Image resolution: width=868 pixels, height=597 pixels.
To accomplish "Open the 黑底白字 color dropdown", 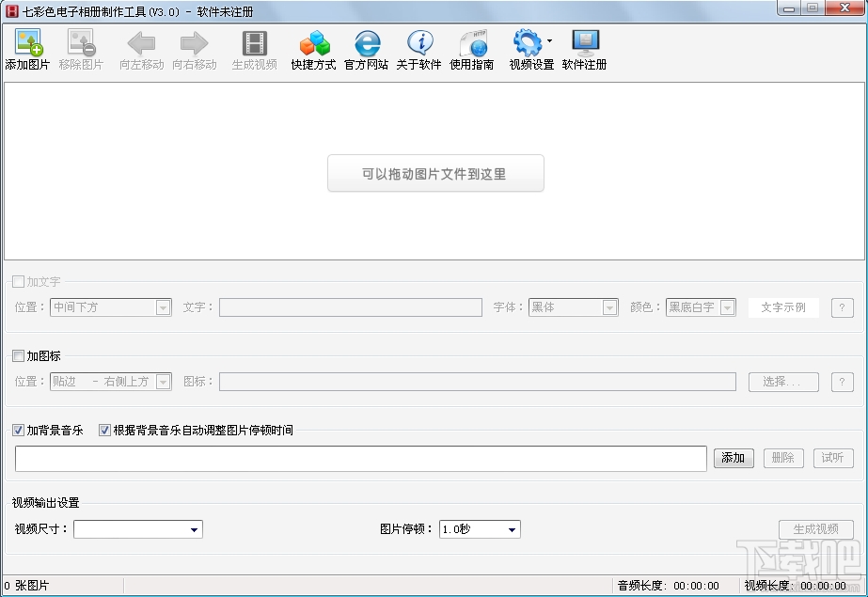I will point(701,307).
